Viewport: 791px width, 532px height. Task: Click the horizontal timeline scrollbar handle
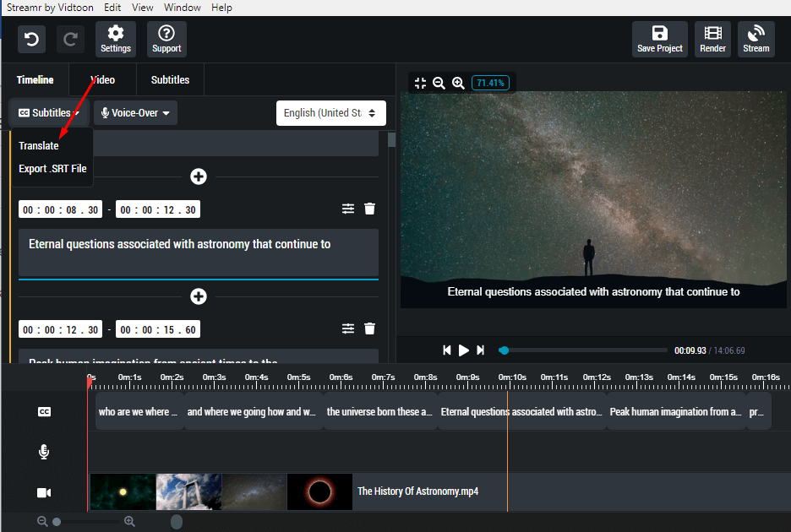176,521
